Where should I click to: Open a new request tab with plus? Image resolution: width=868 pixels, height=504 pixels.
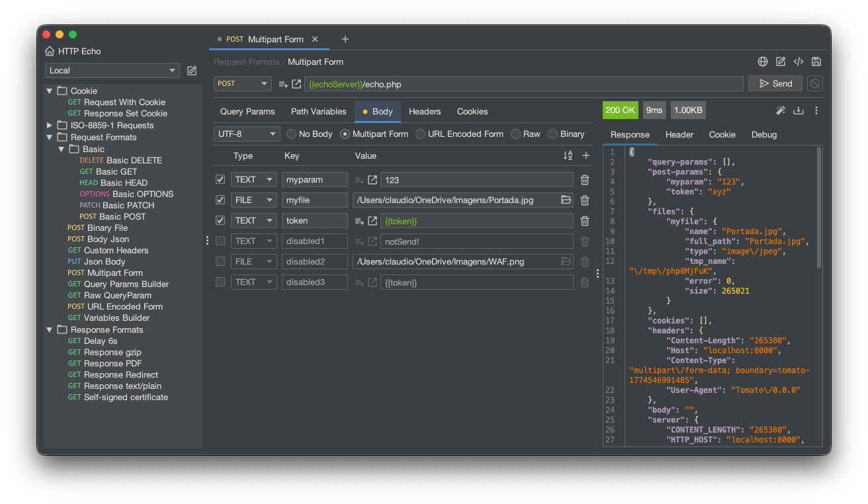(x=345, y=39)
